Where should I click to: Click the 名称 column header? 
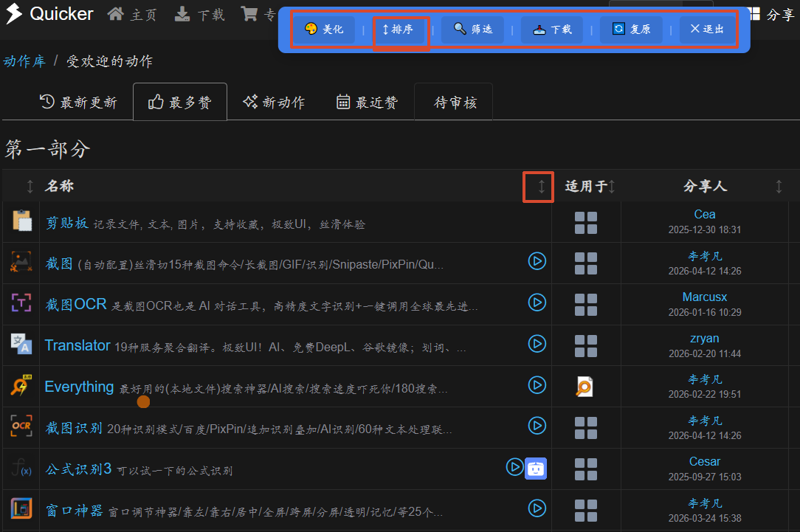click(x=59, y=186)
